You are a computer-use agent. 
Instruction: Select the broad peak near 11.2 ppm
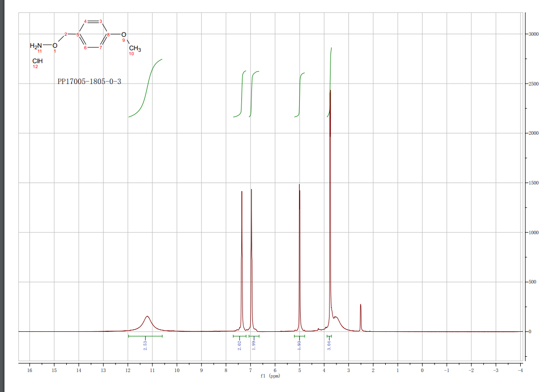pyautogui.click(x=147, y=318)
